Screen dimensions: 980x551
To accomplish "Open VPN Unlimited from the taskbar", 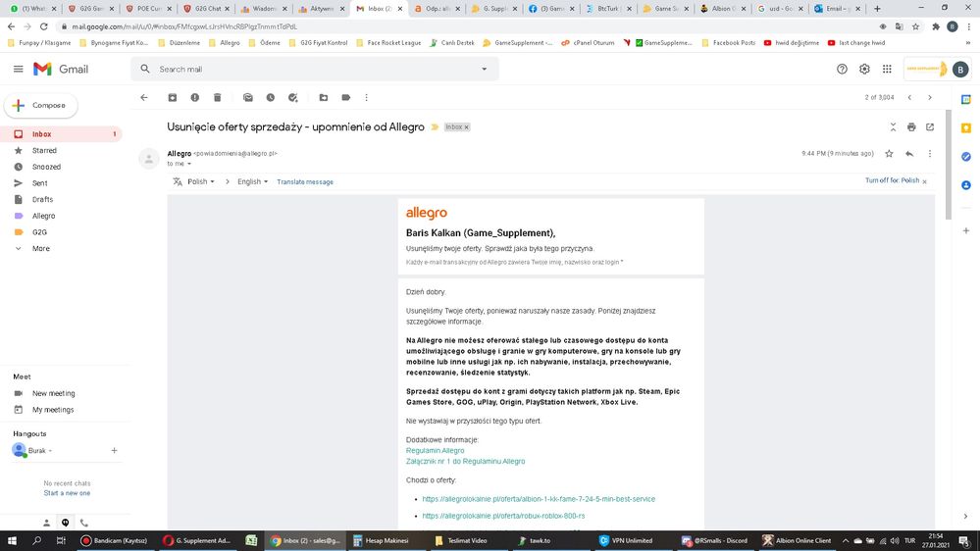I will [626, 540].
